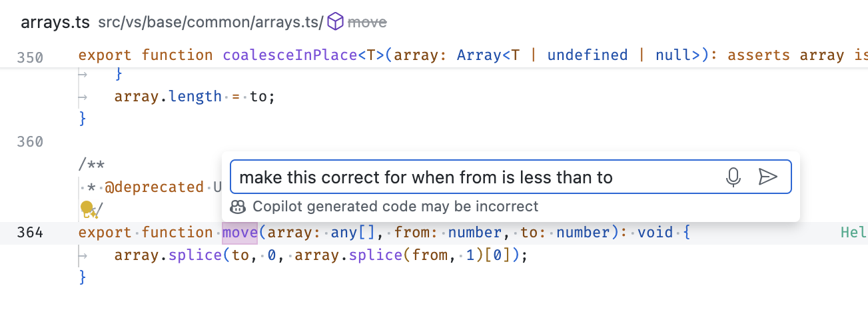Viewport: 868px width, 314px height.
Task: Click the JSDoc comment opening /**
Action: point(92,165)
